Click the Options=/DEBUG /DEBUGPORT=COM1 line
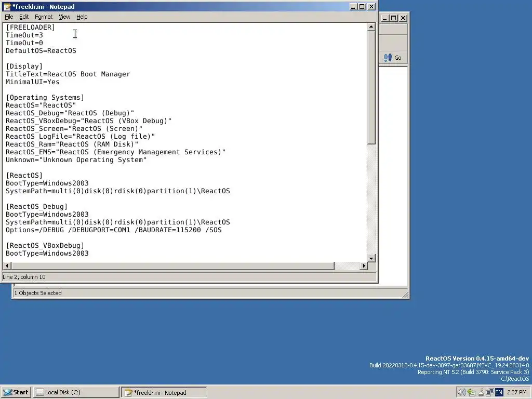Viewport: 532px width, 399px height. [x=114, y=230]
